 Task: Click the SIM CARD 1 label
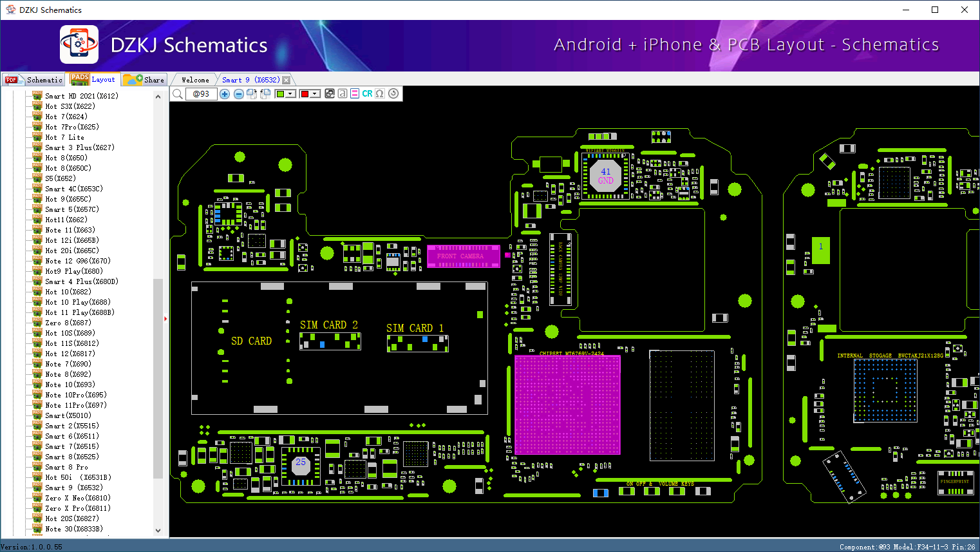tap(415, 328)
